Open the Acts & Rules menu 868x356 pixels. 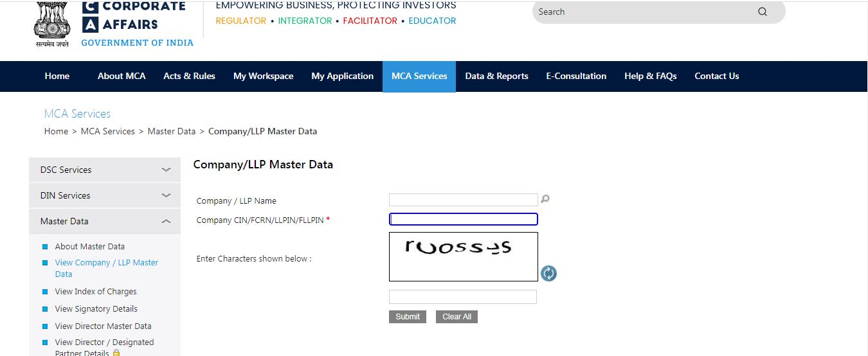189,76
